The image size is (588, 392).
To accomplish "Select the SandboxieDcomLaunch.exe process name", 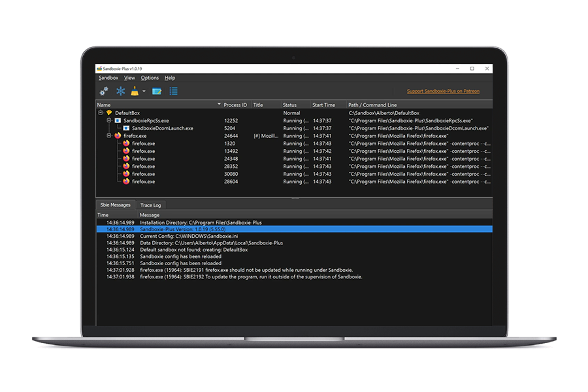I will pos(163,128).
